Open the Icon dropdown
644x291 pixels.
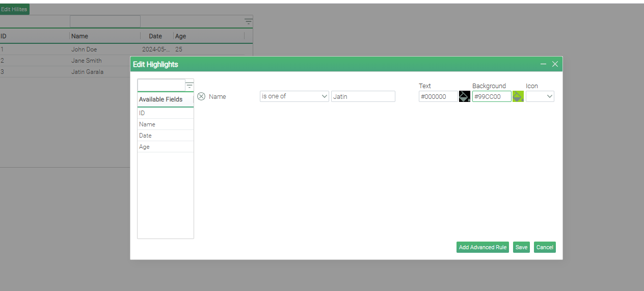tap(540, 96)
